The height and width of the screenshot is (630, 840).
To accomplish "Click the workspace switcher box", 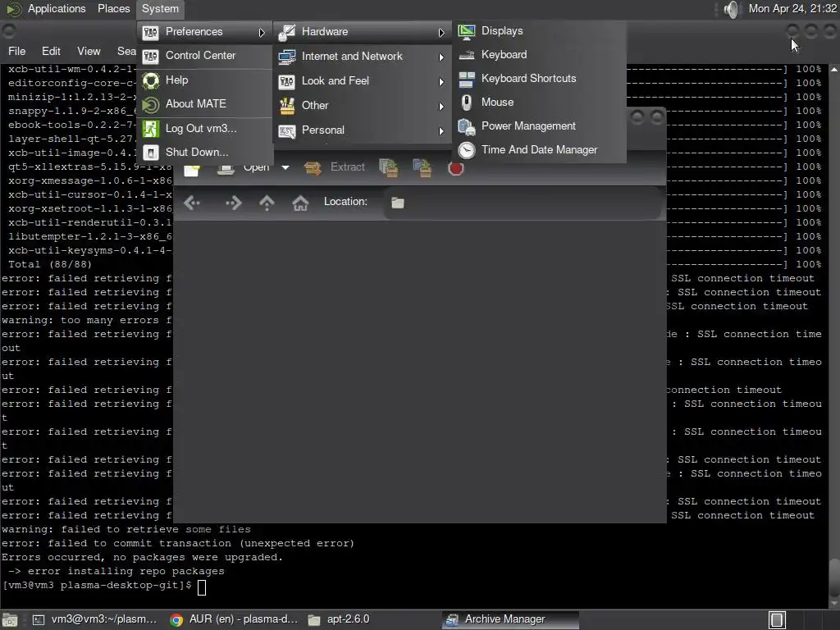I will (x=777, y=620).
